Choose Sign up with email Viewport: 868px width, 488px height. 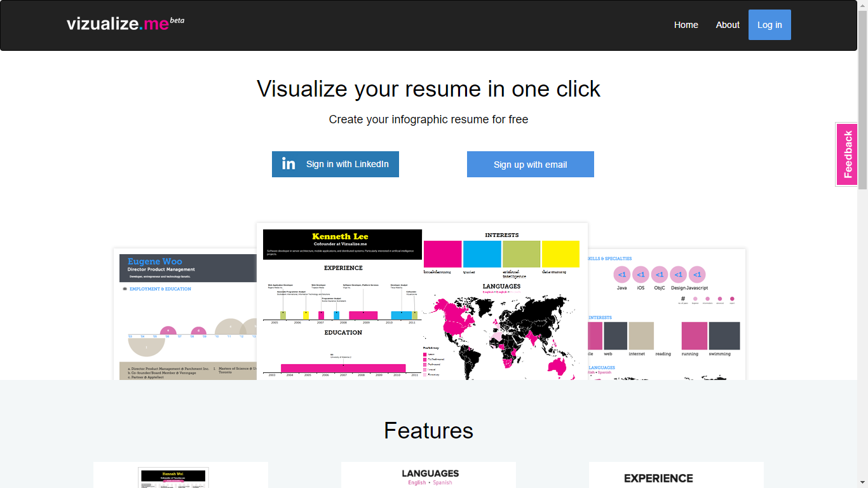pyautogui.click(x=531, y=164)
